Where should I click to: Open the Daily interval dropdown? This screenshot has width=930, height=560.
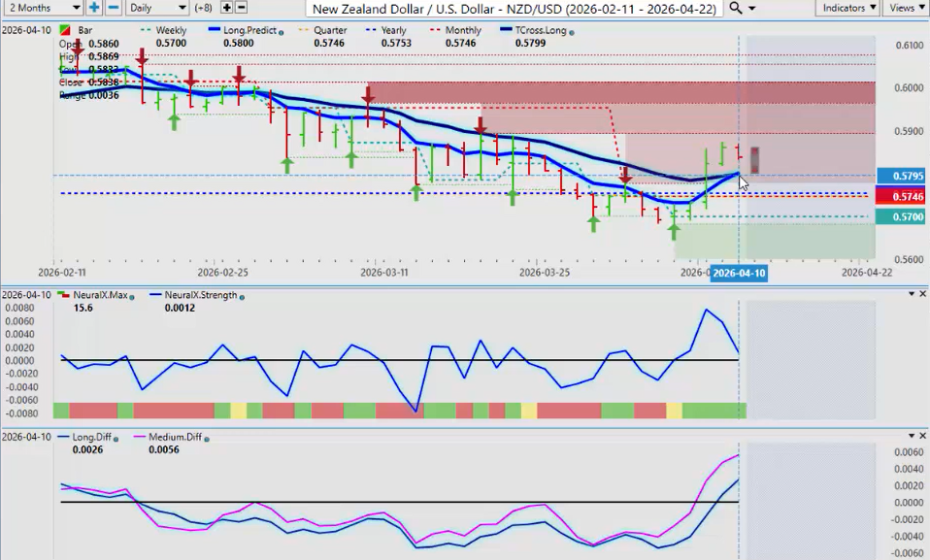tap(157, 8)
